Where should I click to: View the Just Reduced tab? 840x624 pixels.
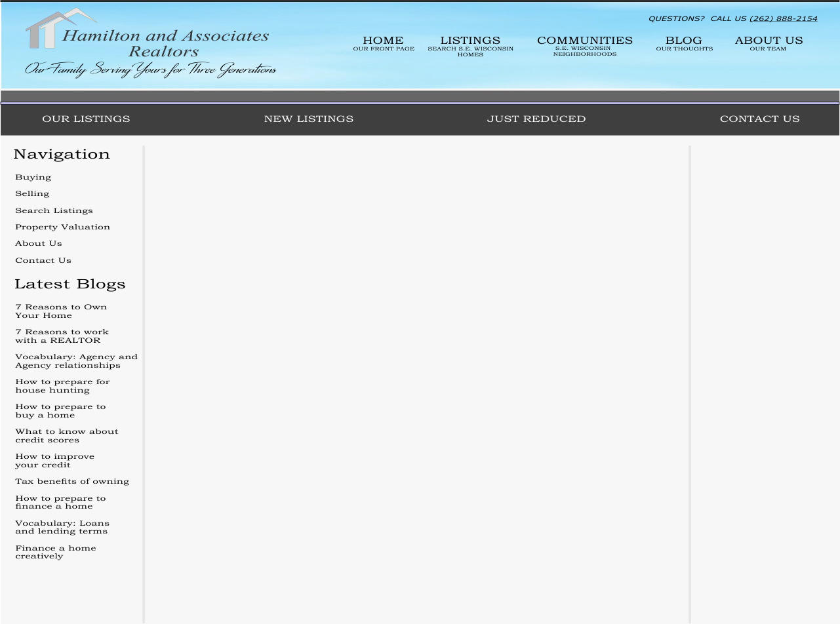click(x=536, y=119)
